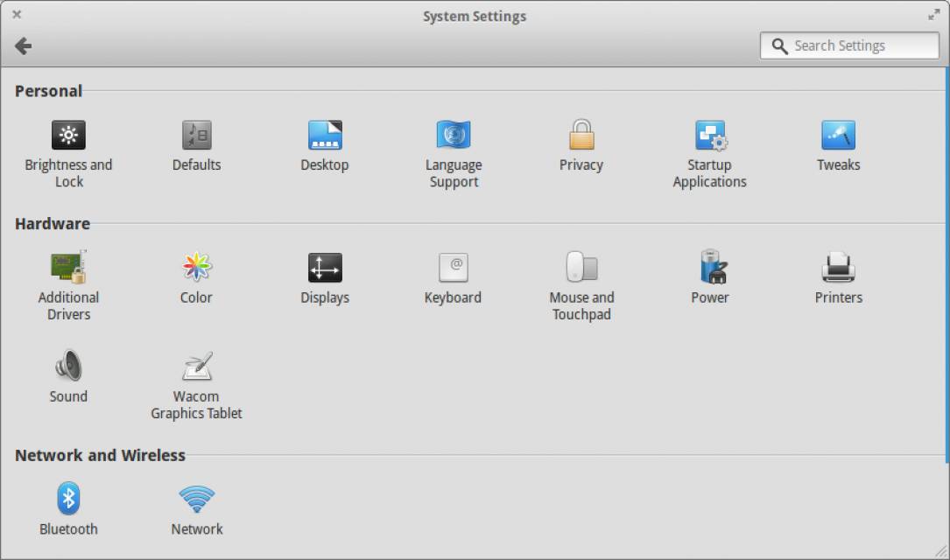Open Keyboard settings
950x560 pixels.
pyautogui.click(x=454, y=268)
